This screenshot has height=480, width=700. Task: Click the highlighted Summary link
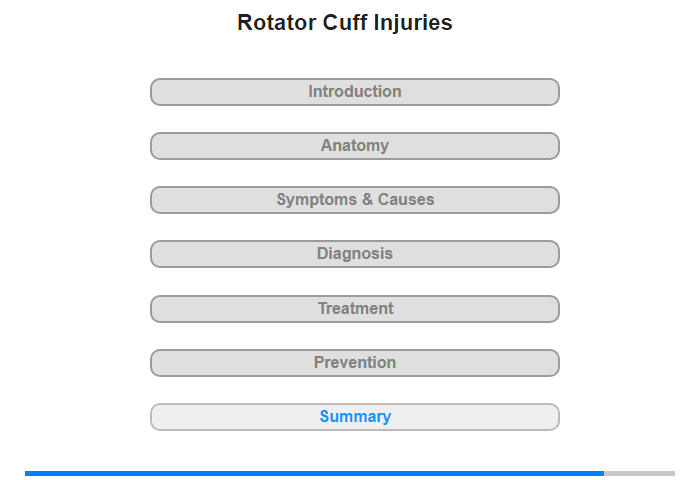[x=355, y=417]
